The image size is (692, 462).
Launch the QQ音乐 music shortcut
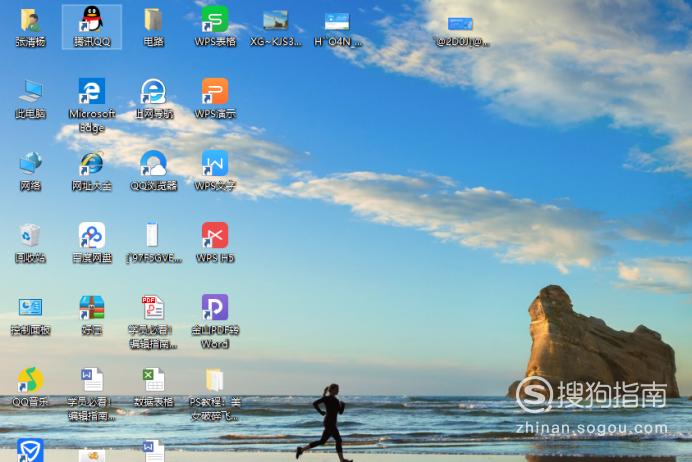coord(30,379)
